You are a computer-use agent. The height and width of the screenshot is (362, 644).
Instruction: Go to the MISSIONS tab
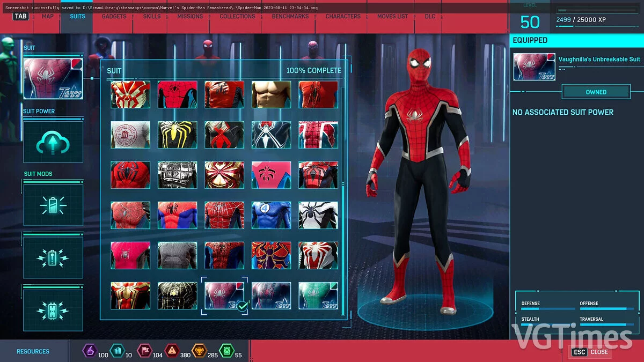(x=190, y=17)
